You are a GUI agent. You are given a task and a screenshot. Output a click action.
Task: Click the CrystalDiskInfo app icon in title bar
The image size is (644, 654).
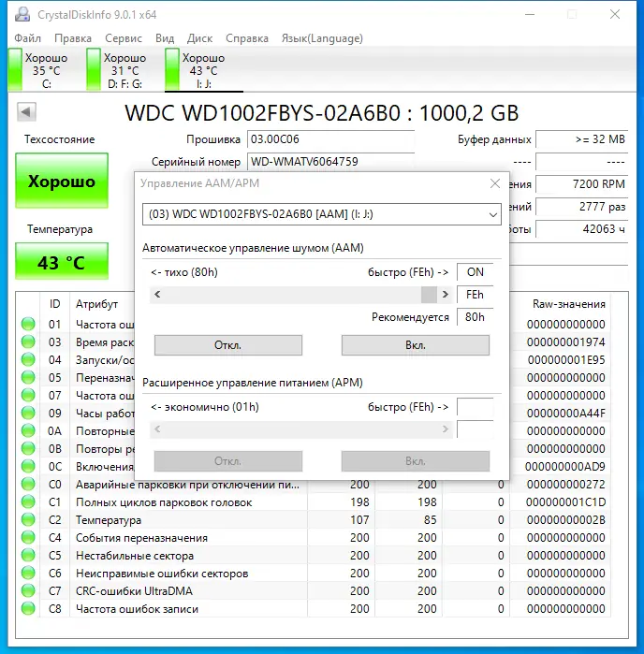click(22, 15)
